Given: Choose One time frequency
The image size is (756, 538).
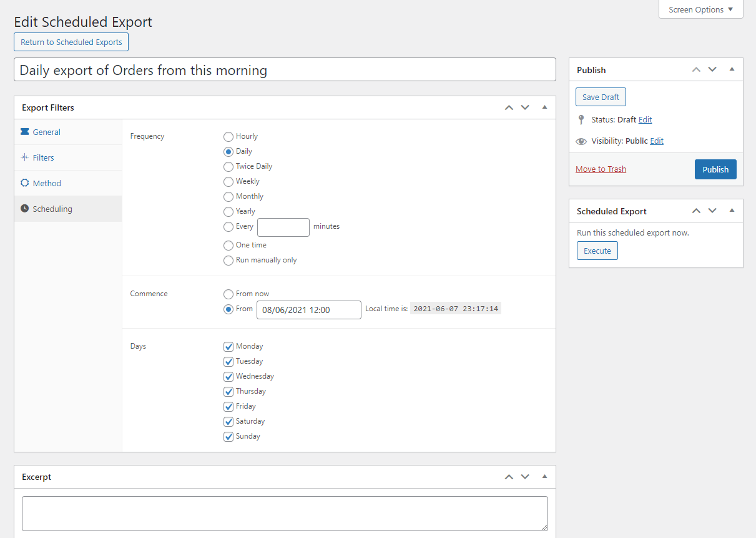Looking at the screenshot, I should click(x=228, y=246).
